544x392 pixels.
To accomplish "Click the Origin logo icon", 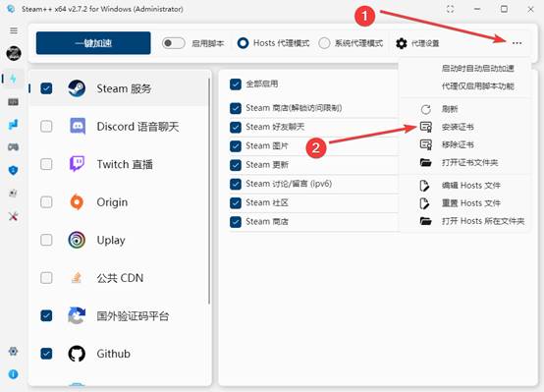I will click(x=77, y=202).
